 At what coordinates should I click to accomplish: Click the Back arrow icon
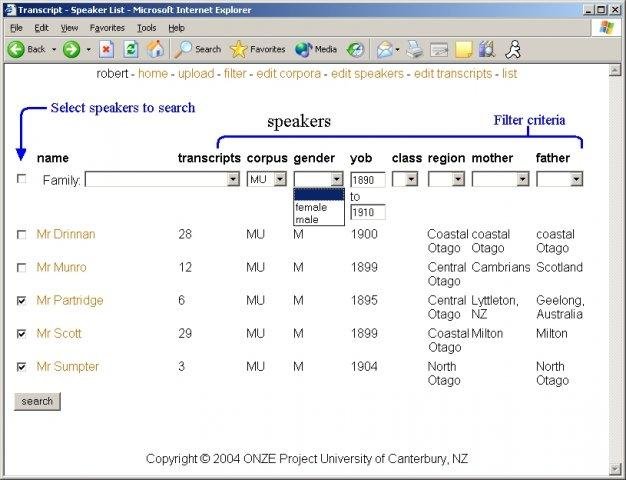pos(16,50)
